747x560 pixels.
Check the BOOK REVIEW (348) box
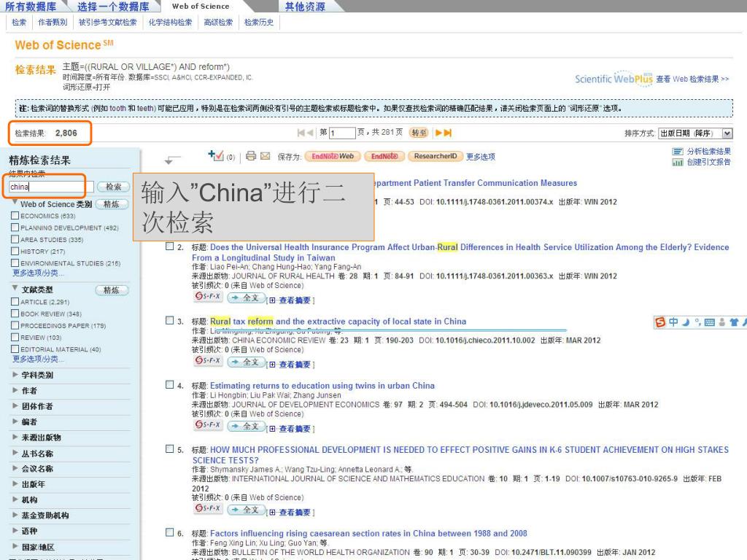point(15,314)
